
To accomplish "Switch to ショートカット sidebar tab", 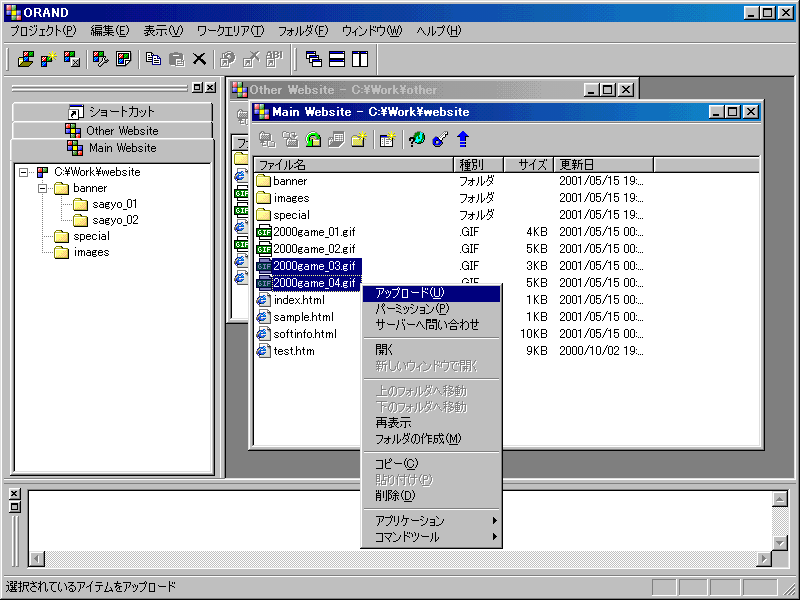I will [112, 112].
